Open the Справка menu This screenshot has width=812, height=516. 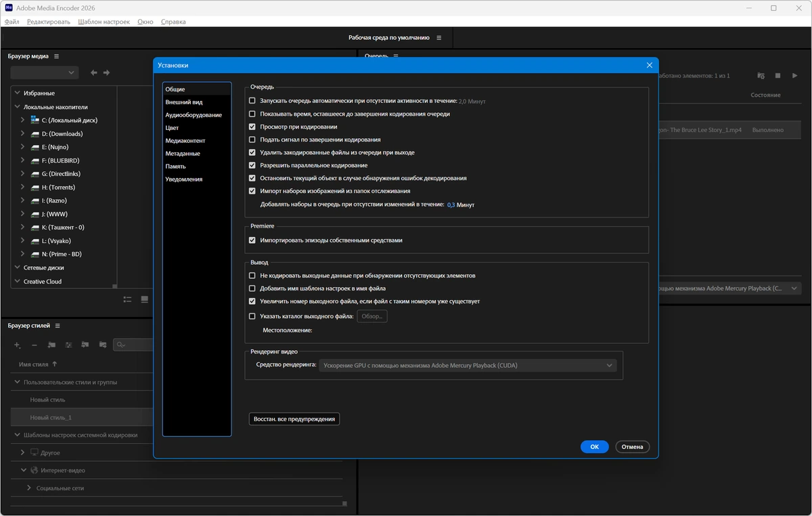click(173, 22)
